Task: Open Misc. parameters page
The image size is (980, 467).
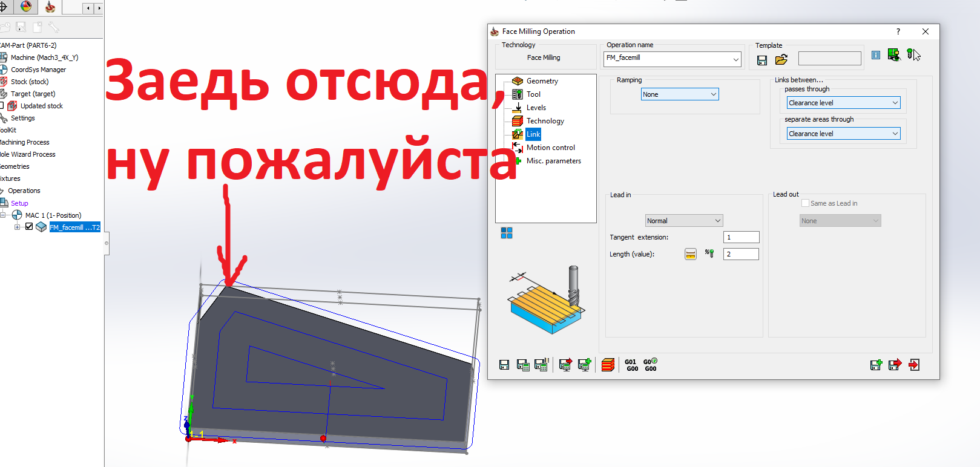Action: point(553,161)
